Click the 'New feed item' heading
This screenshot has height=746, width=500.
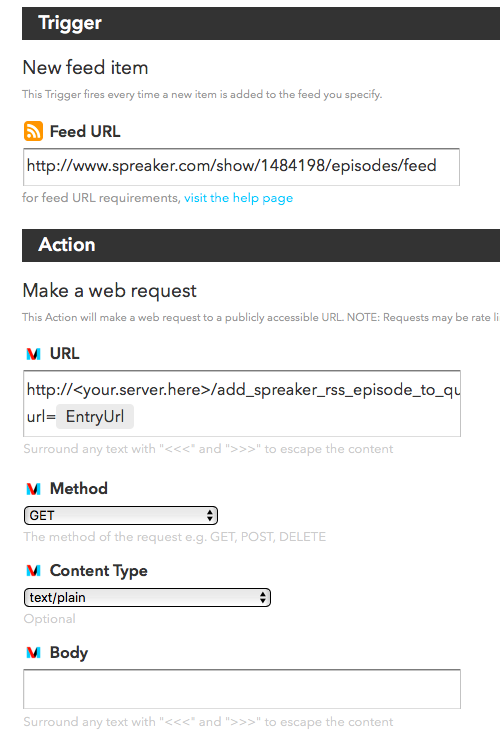click(x=86, y=68)
